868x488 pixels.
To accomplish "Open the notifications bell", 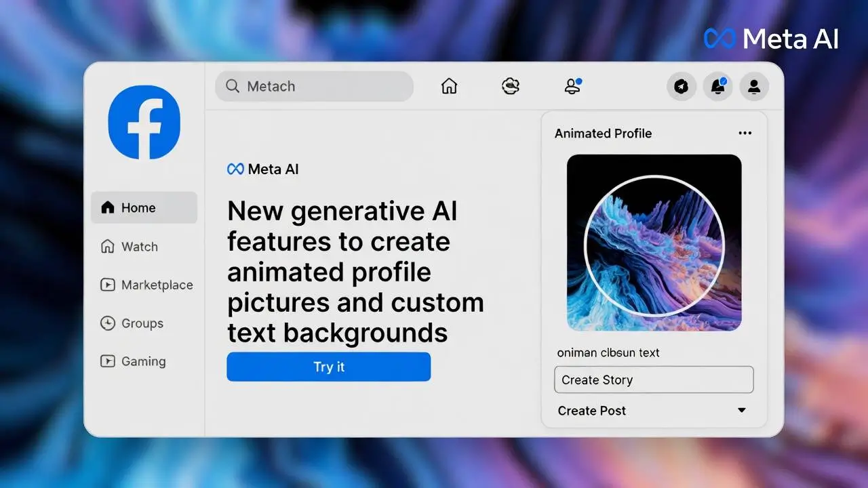I will [x=717, y=87].
